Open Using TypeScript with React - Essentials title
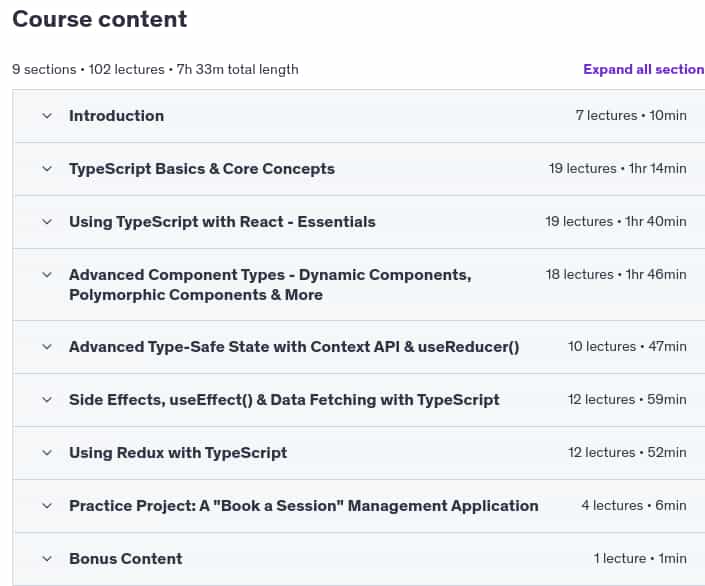The image size is (705, 586). pyautogui.click(x=222, y=222)
